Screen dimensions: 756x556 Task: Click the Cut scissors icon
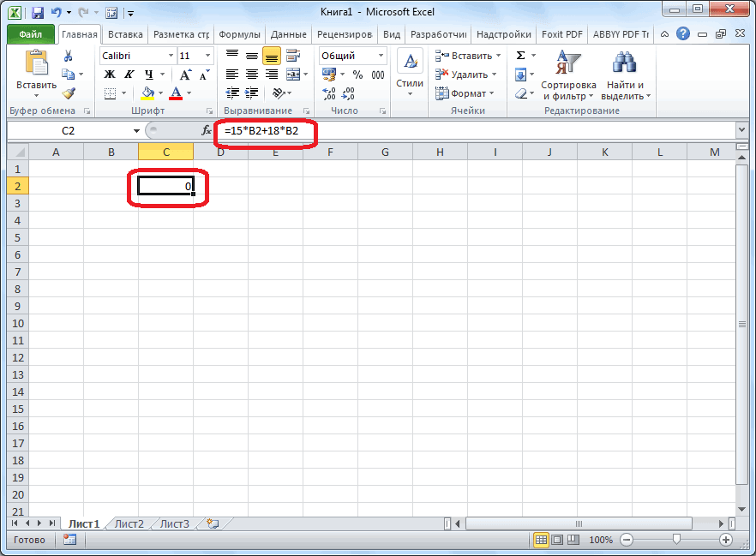click(69, 57)
